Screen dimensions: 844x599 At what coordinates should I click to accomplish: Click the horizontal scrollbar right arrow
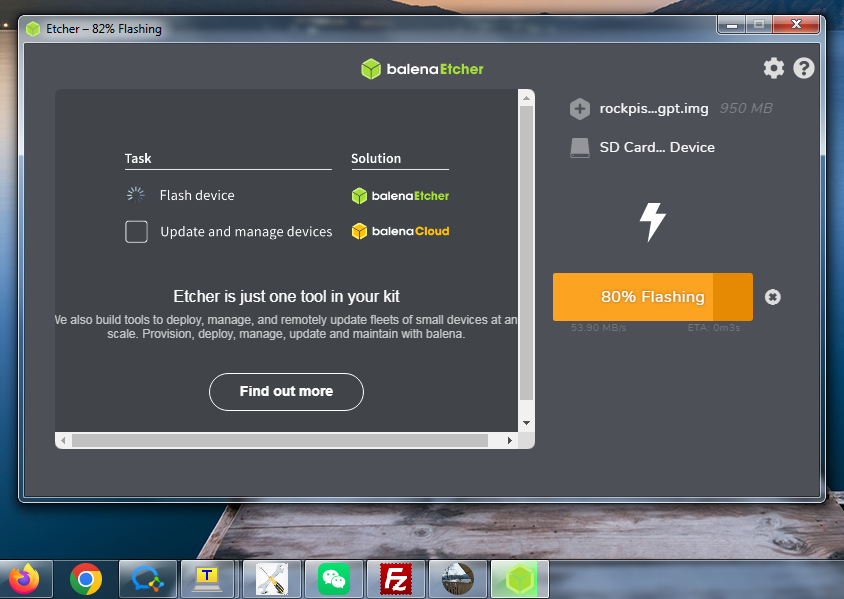pos(510,440)
